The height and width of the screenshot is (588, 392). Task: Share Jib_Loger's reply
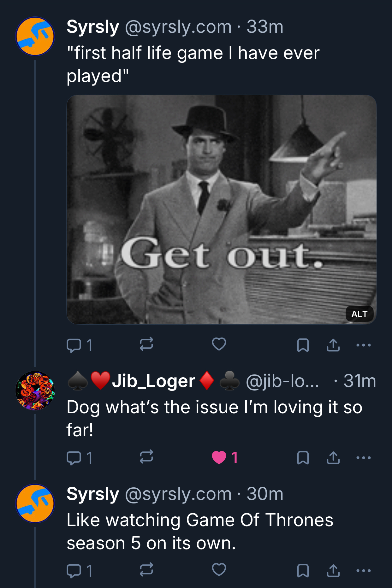coord(333,458)
